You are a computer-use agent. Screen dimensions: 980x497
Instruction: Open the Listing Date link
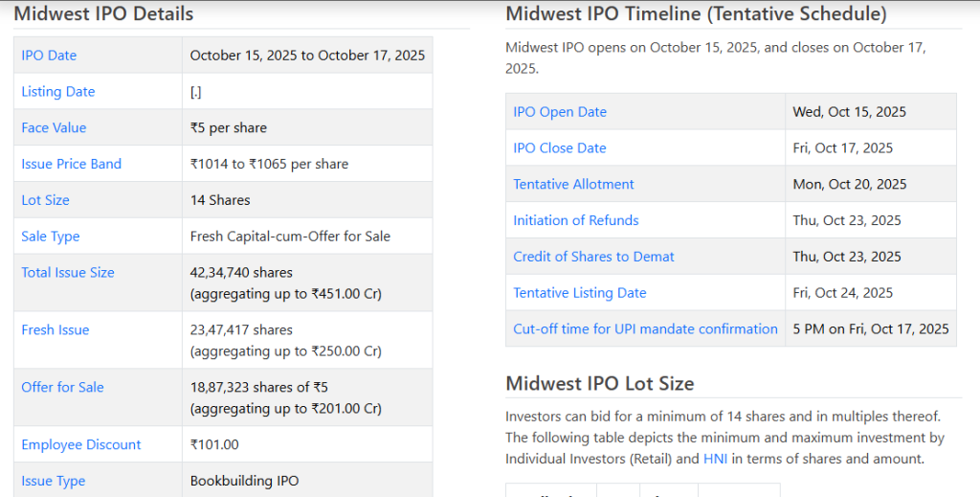tap(58, 92)
